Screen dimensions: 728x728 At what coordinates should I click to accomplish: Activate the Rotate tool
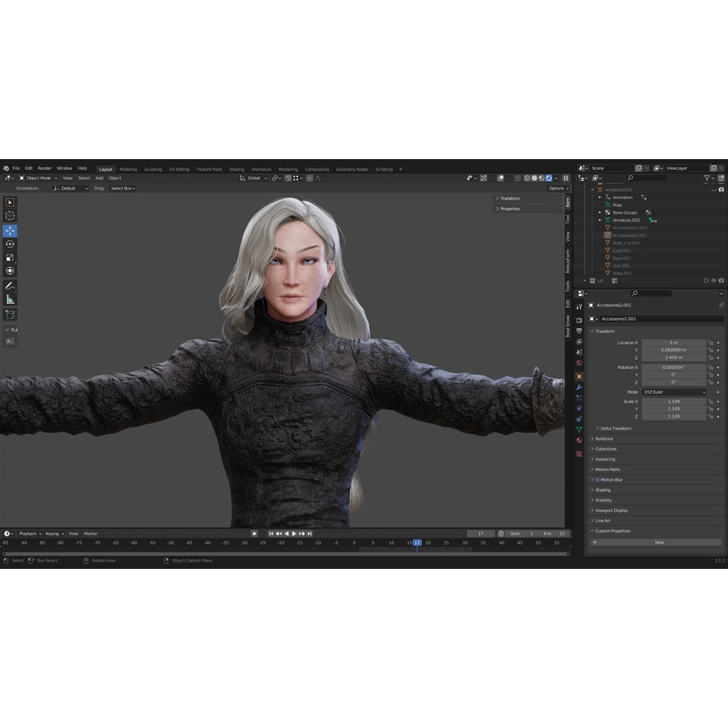(9, 244)
